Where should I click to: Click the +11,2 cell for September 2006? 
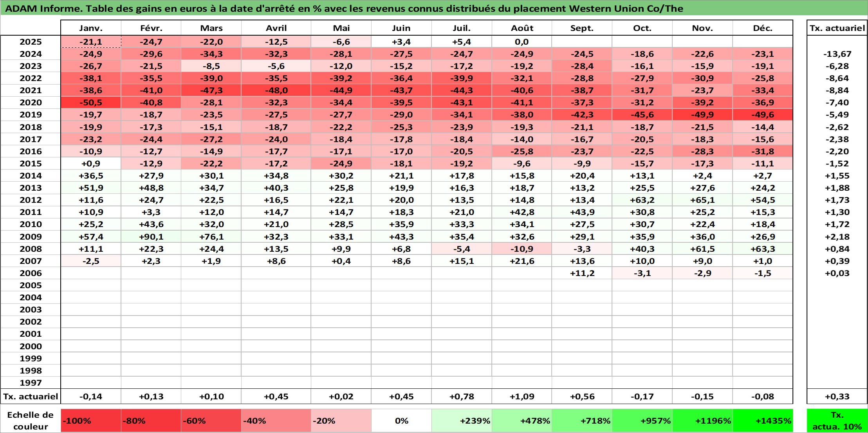(x=582, y=273)
